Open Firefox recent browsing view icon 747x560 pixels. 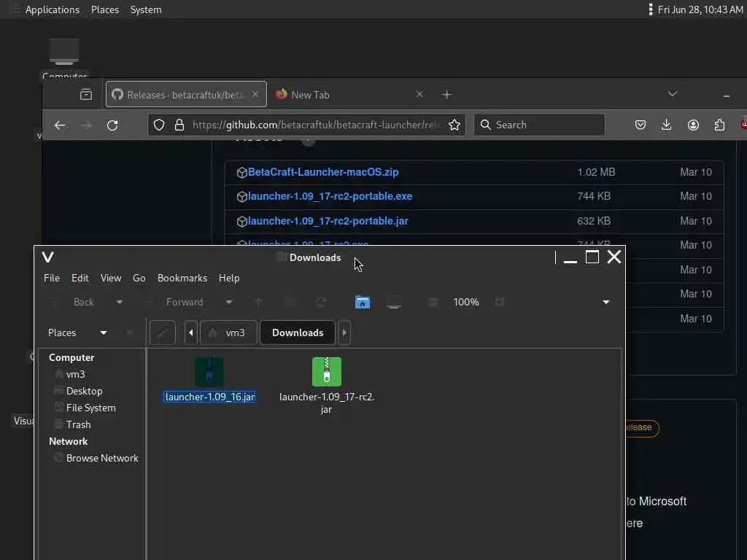[86, 94]
